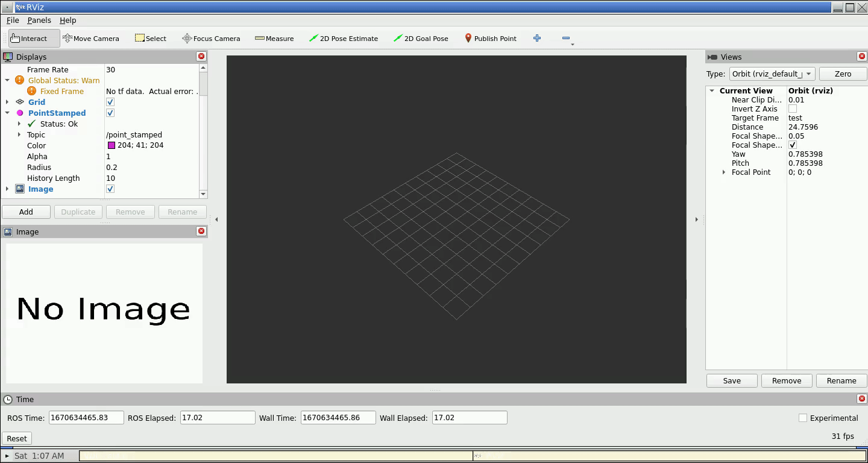Open the PointStamped color picker
This screenshot has width=868, height=463.
pos(112,145)
